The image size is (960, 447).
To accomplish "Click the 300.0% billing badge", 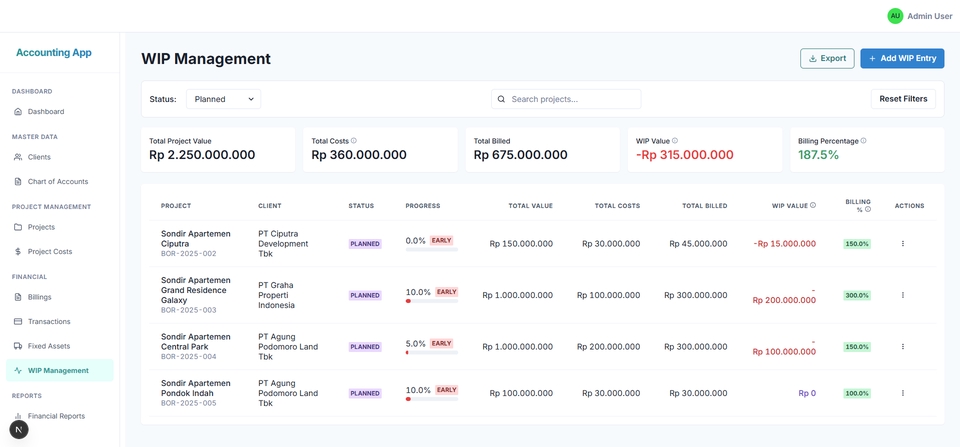I will 857,295.
